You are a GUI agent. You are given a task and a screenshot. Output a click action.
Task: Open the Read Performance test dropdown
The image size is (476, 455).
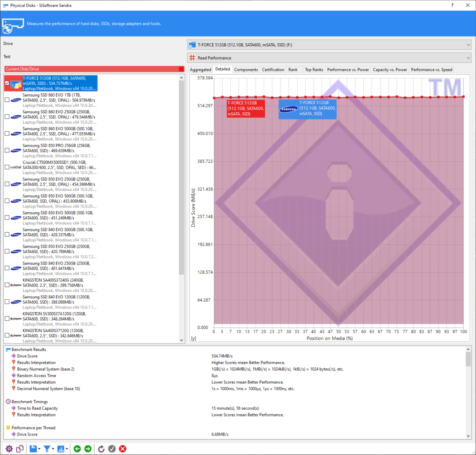pyautogui.click(x=329, y=58)
